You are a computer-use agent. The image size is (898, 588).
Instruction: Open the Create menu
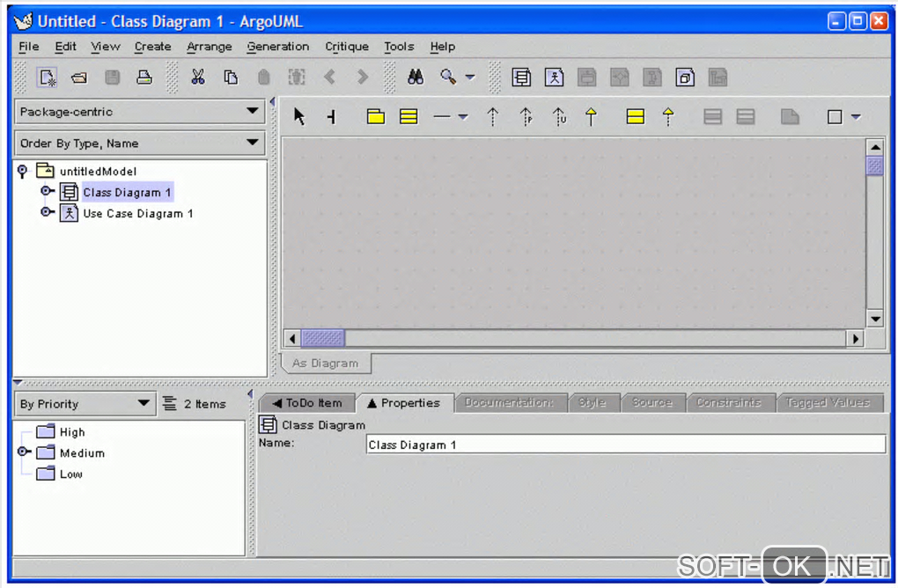pyautogui.click(x=153, y=47)
